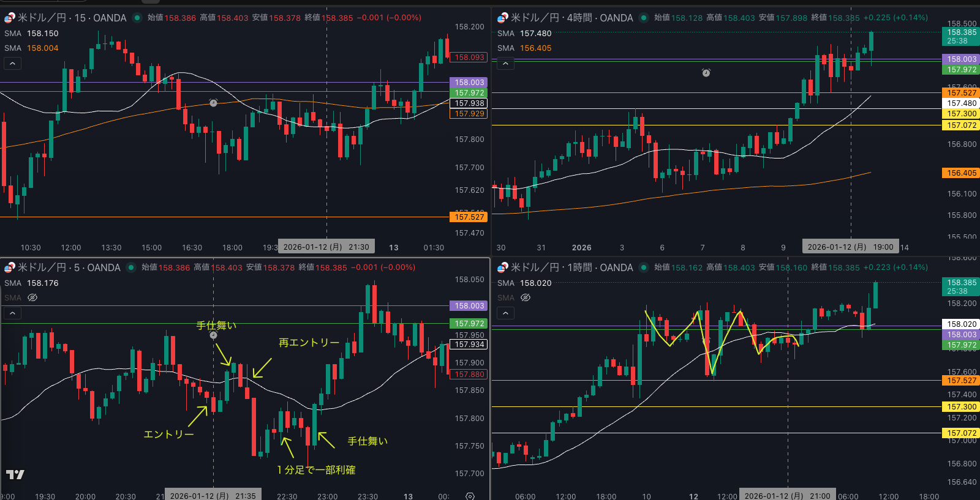This screenshot has width=980, height=500.
Task: Open chart settings gear in 5-minute pane
Action: pos(470,496)
